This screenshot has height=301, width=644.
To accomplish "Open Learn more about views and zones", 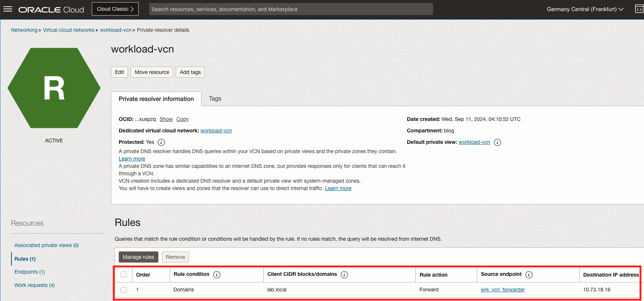I will tap(338, 188).
